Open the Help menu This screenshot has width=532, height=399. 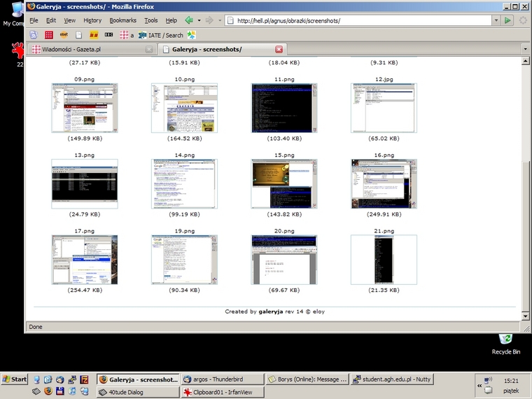click(171, 20)
